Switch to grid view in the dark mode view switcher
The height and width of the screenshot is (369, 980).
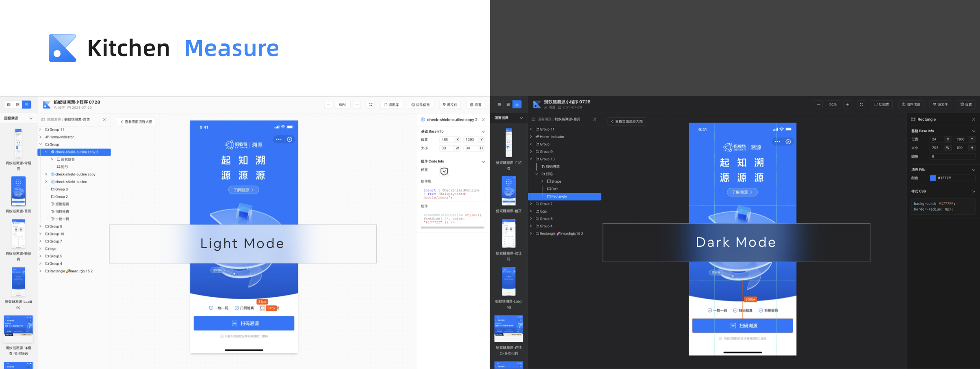click(x=508, y=104)
